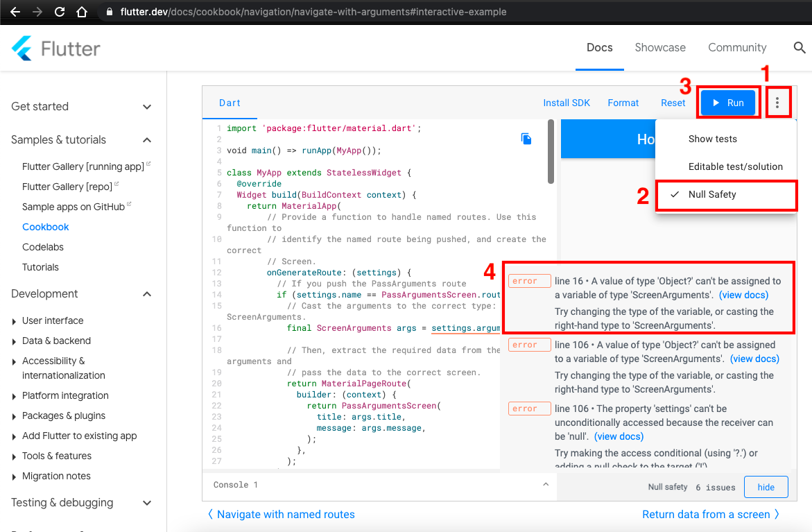812x532 pixels.
Task: Expand Platform integration submenu
Action: coord(13,396)
